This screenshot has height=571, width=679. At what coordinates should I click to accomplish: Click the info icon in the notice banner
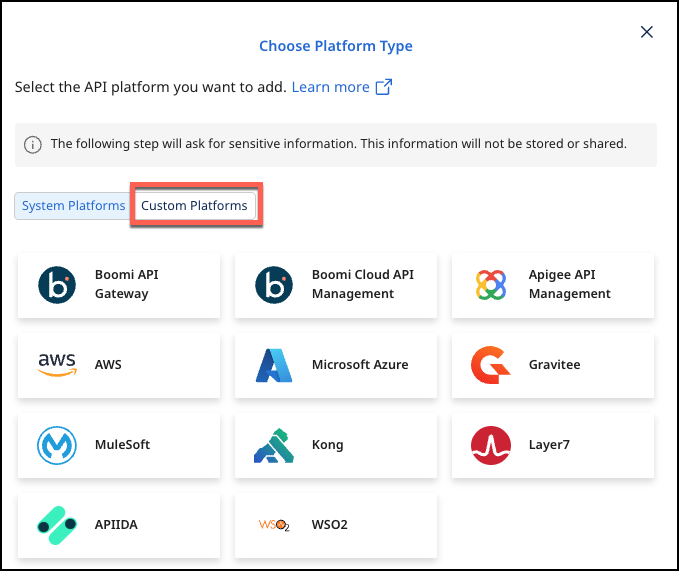(33, 144)
